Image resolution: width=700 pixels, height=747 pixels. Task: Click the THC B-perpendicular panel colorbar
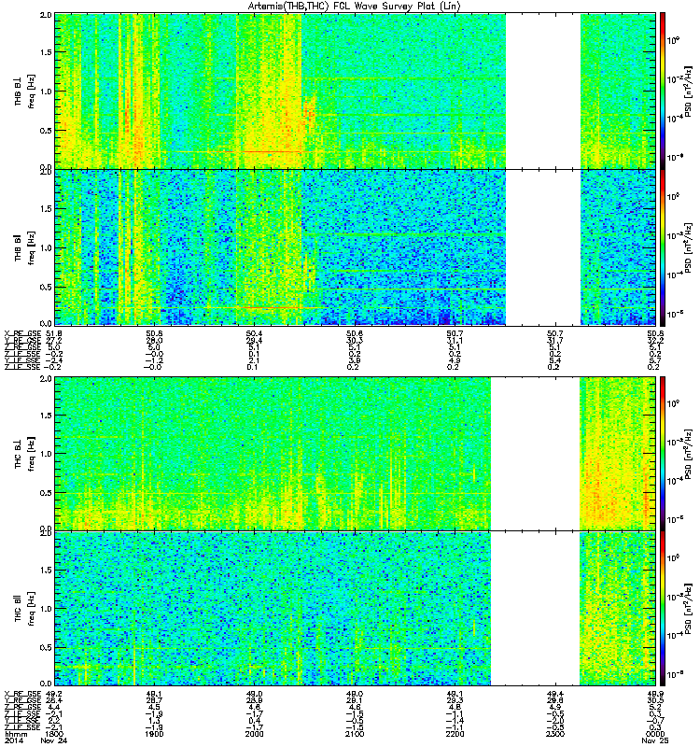point(663,454)
